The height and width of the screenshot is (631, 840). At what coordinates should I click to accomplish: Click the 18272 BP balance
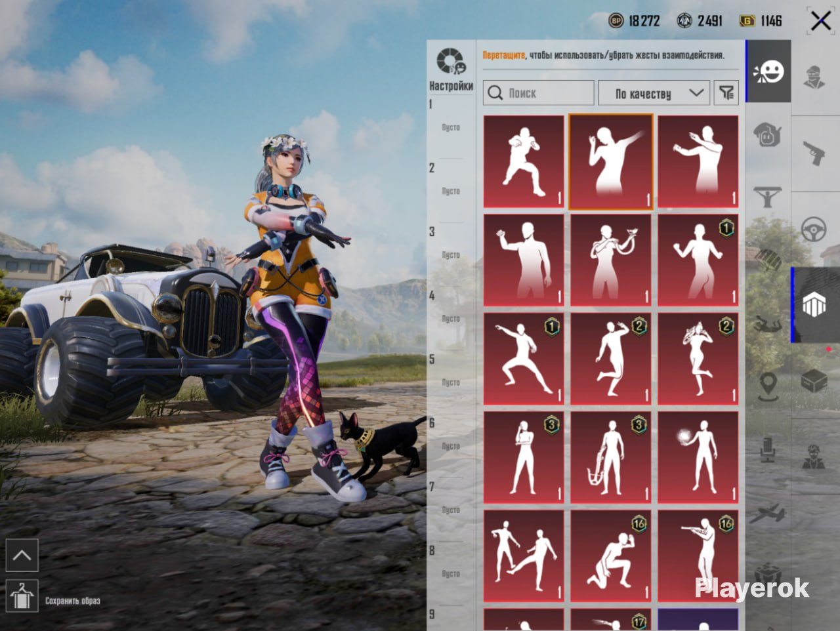[644, 21]
